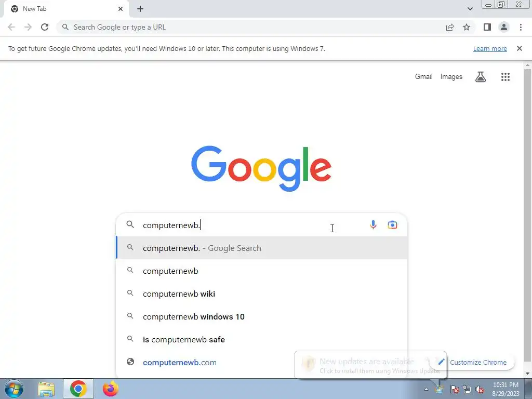Choose the plain 'computernewb' suggestion
Viewport: 532px width, 399px height.
tap(262, 271)
